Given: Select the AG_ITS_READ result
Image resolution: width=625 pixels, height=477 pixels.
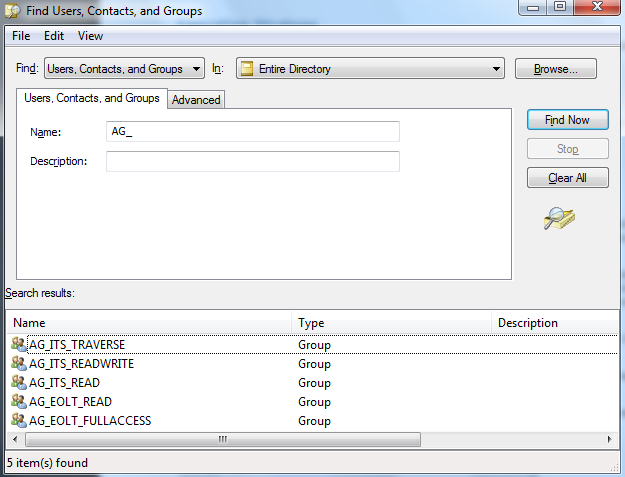Looking at the screenshot, I should pos(64,383).
